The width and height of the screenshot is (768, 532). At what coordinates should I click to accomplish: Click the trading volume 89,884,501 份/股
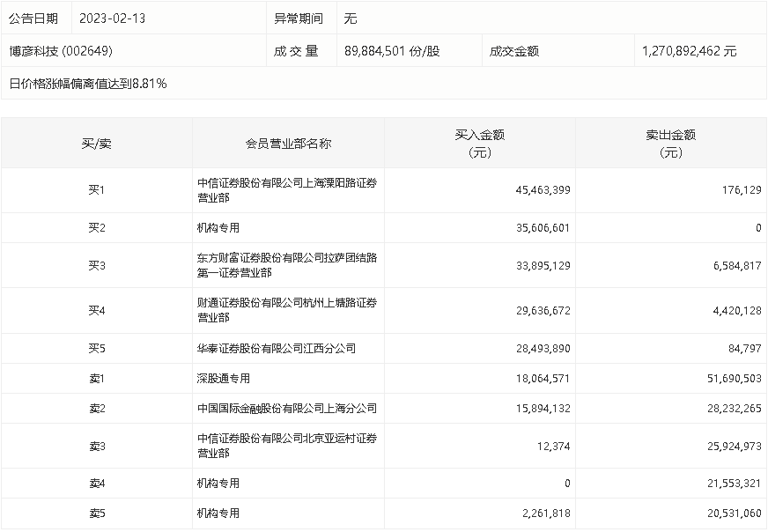[392, 51]
